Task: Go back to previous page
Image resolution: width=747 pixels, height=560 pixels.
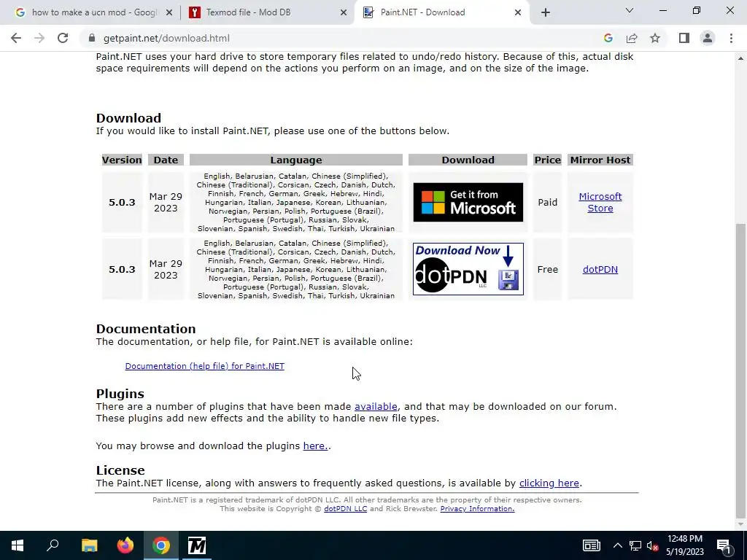Action: (16, 38)
